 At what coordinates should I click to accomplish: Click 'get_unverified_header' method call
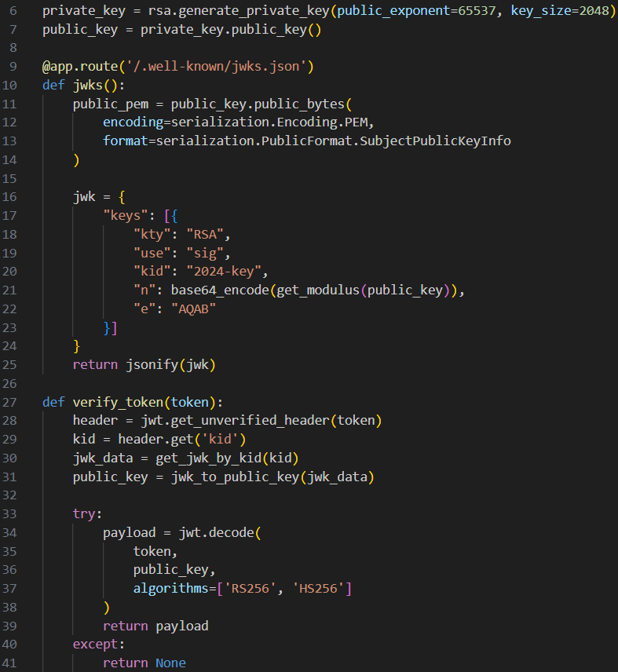pyautogui.click(x=250, y=421)
